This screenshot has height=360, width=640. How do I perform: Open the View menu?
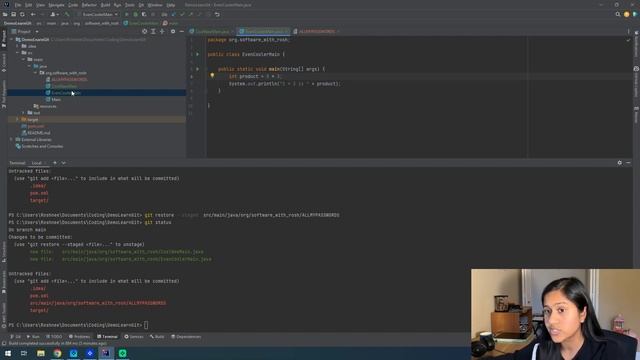tap(40, 5)
